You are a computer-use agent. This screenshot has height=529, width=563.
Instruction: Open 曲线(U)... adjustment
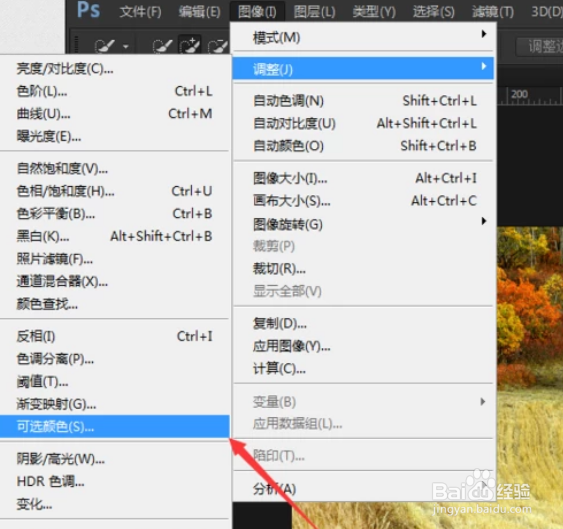[x=114, y=114]
